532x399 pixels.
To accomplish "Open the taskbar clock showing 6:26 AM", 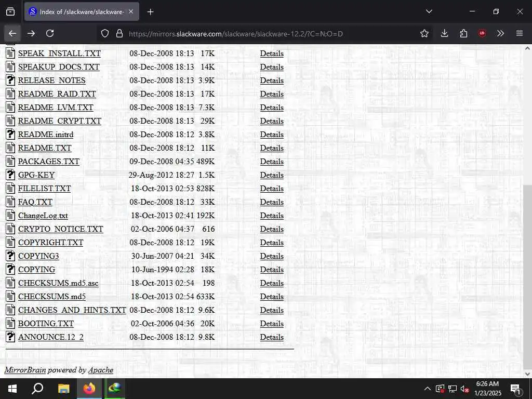I will point(487,389).
